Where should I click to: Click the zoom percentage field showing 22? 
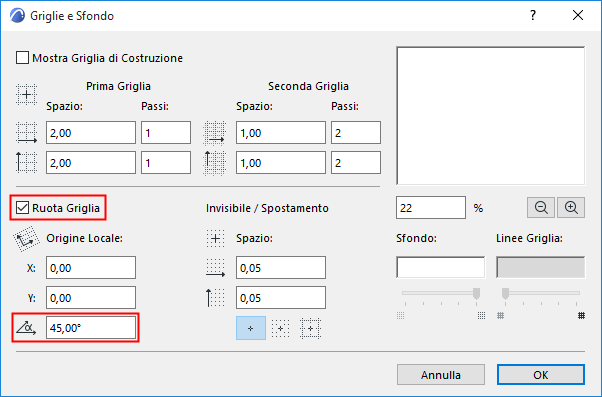point(431,208)
